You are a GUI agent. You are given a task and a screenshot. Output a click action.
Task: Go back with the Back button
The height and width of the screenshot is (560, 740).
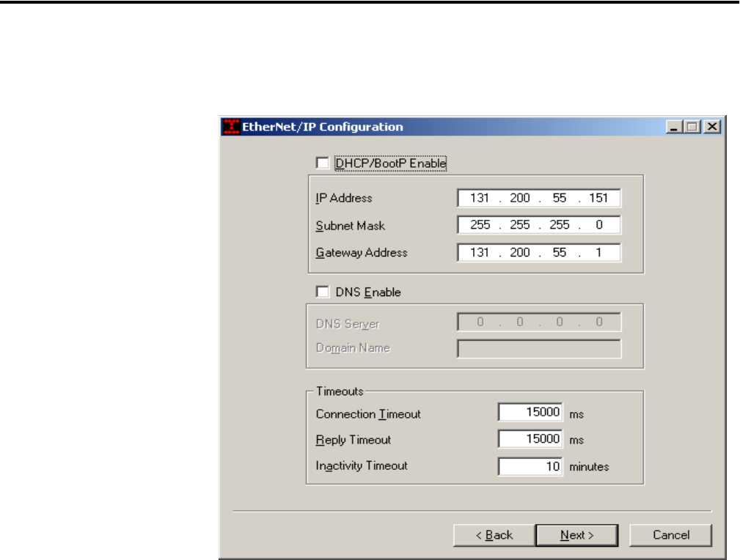tap(494, 535)
